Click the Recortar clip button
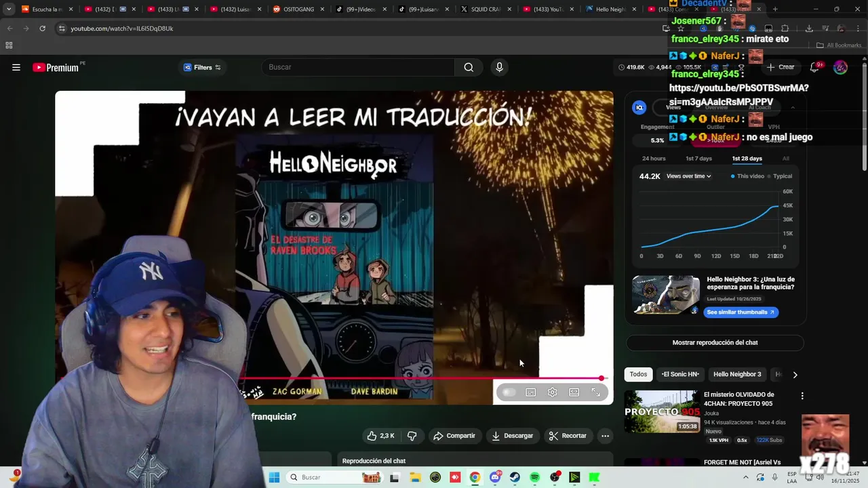Screen dimensions: 868x488 click(x=568, y=436)
